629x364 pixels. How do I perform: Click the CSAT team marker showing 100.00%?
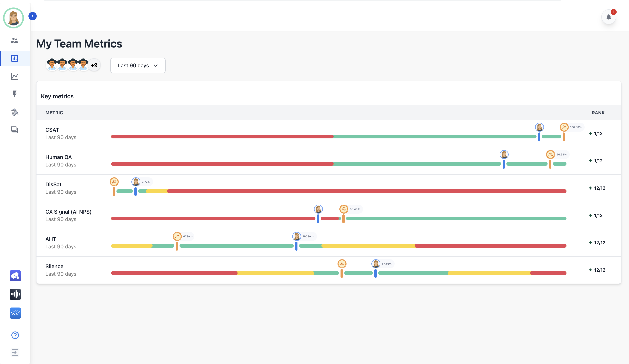point(564,127)
